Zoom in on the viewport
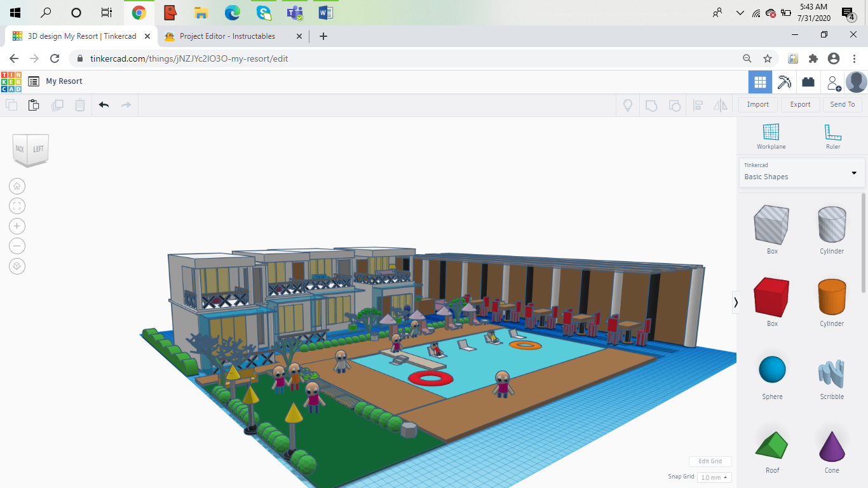 point(17,226)
